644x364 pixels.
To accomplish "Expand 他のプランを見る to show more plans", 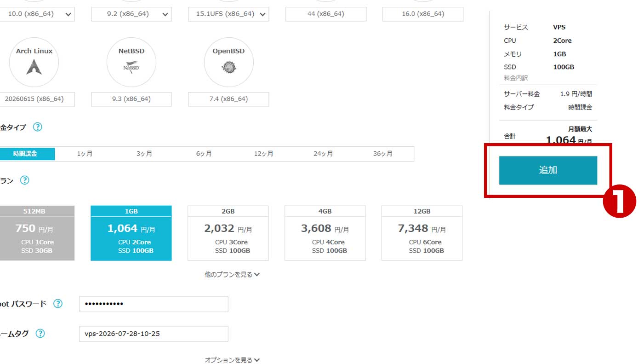I will coord(232,274).
